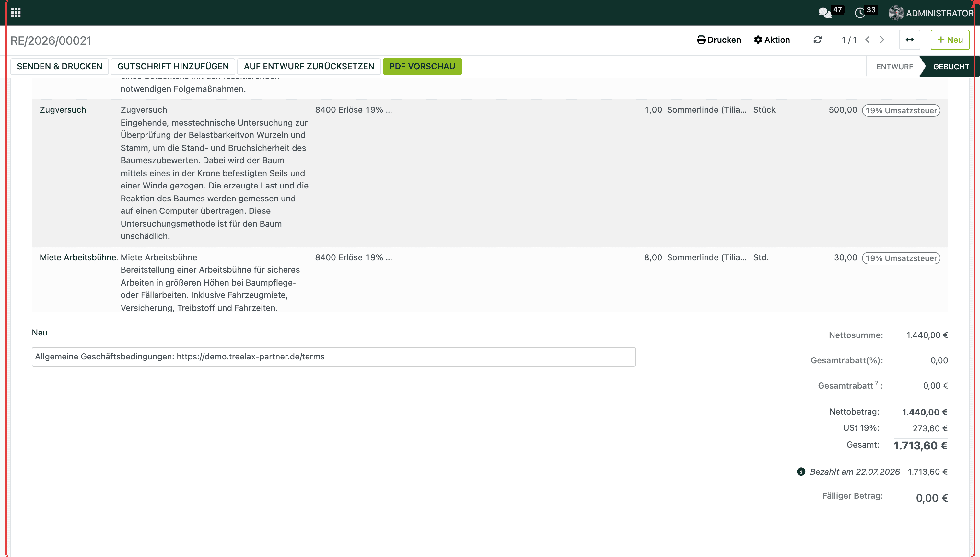Viewport: 980px width, 557px height.
Task: Click the pager 1 / 1 counter
Action: point(849,40)
